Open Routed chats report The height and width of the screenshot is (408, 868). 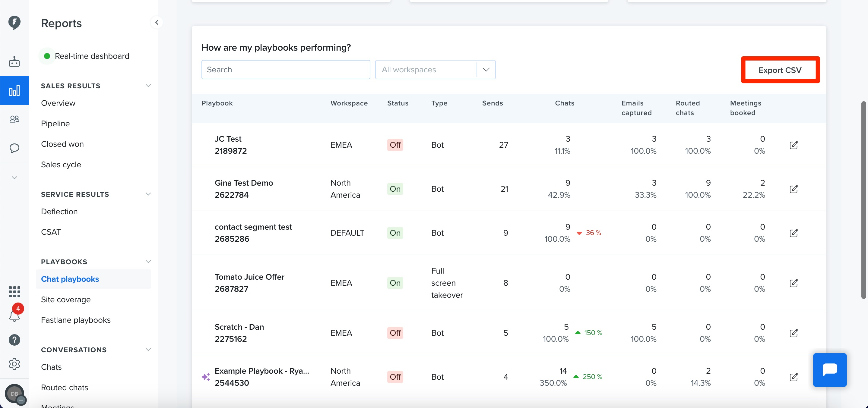(64, 388)
